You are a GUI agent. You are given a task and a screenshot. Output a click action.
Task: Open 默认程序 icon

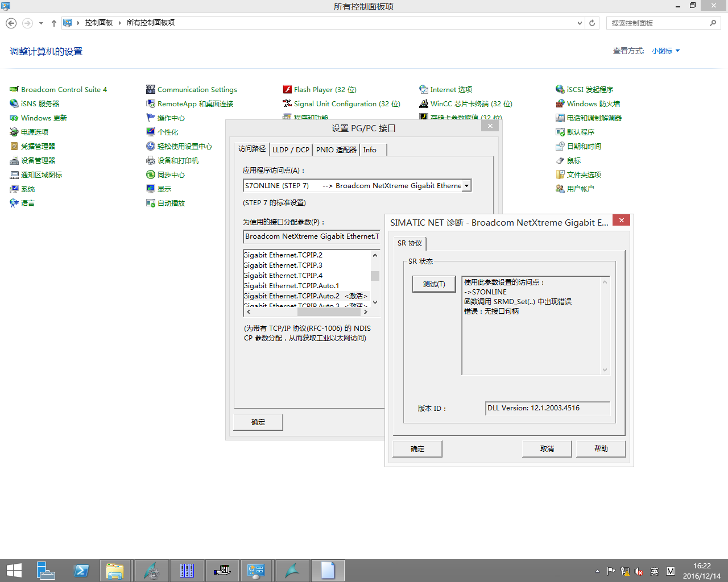click(560, 132)
